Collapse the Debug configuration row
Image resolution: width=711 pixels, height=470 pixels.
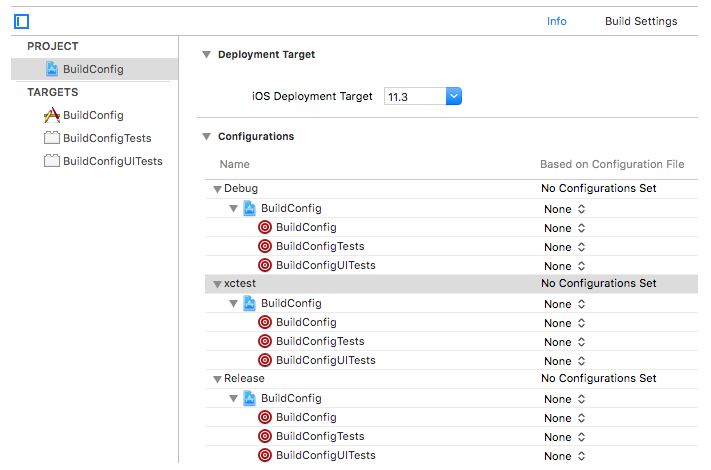(216, 189)
